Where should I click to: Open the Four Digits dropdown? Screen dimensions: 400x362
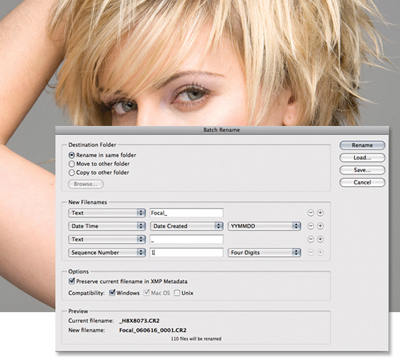click(x=264, y=252)
